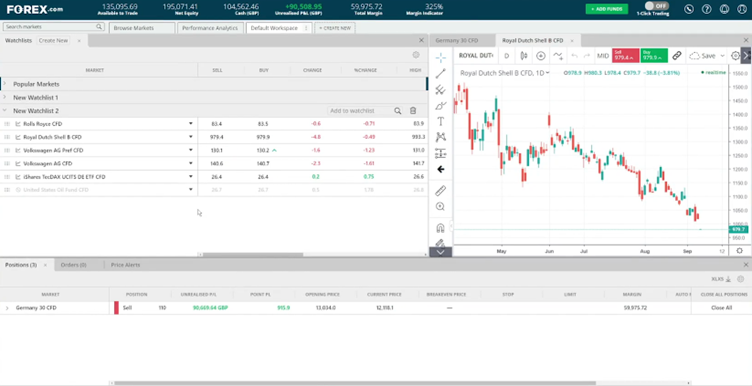Open the indicators menu on the chart

558,56
